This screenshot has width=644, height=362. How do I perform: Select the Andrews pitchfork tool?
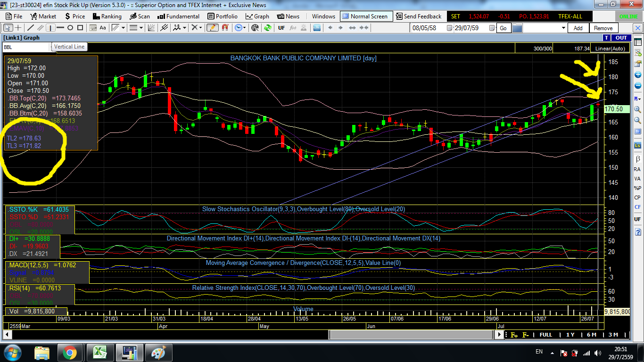point(164,28)
